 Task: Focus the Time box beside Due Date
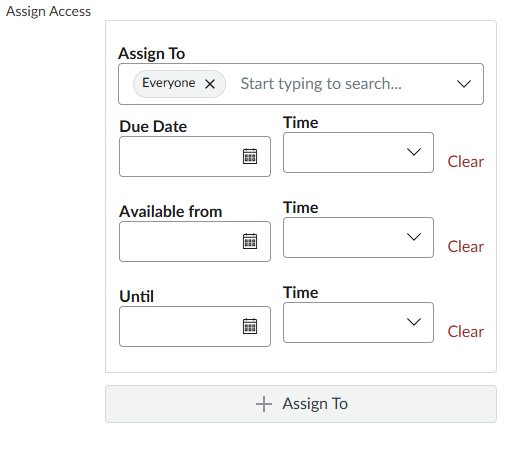click(x=358, y=152)
